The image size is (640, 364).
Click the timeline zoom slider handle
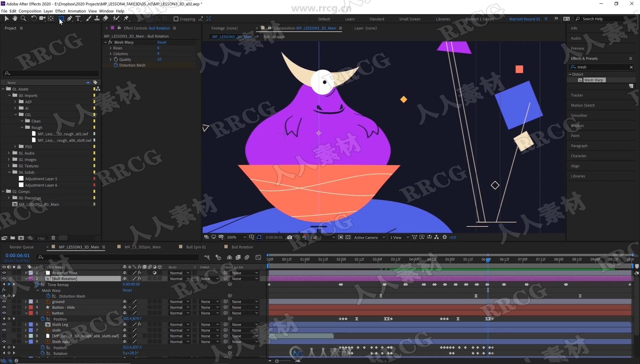277,361
